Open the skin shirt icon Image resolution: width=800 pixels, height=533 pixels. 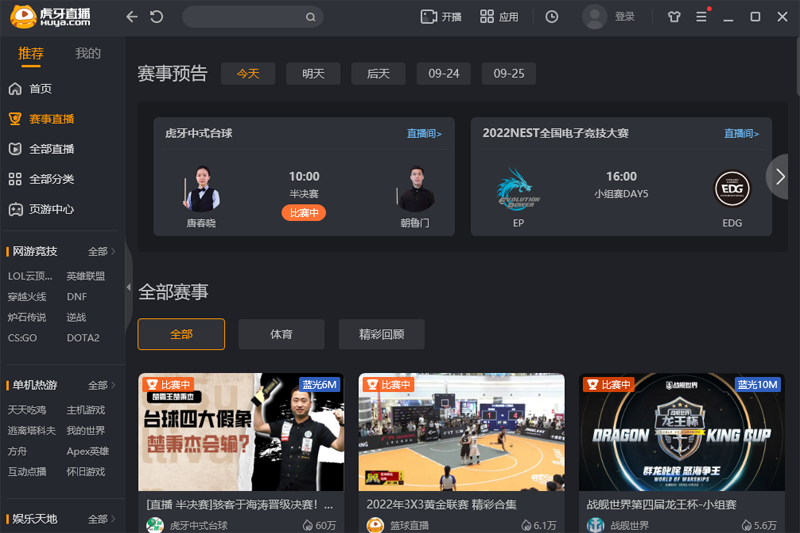click(674, 17)
